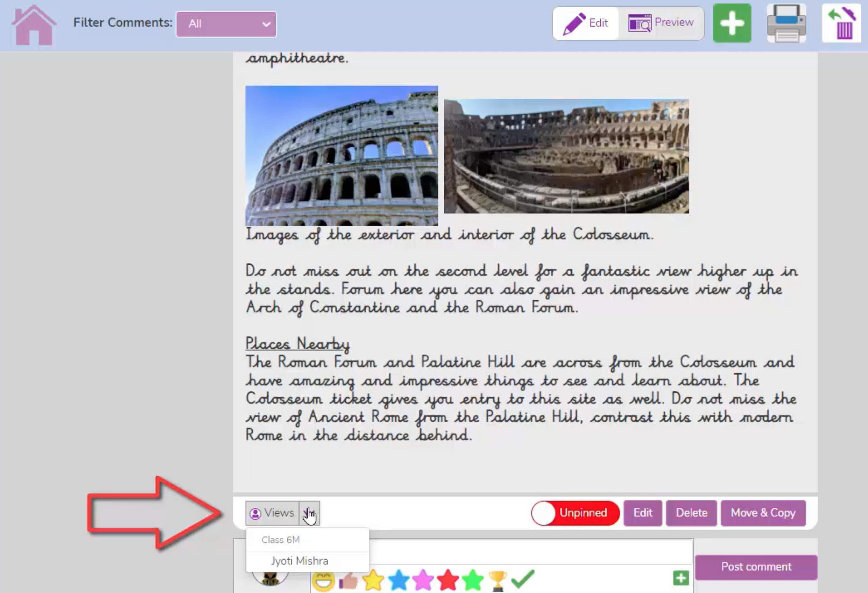Toggle comment pin status to pinned
This screenshot has width=868, height=593.
tap(574, 512)
